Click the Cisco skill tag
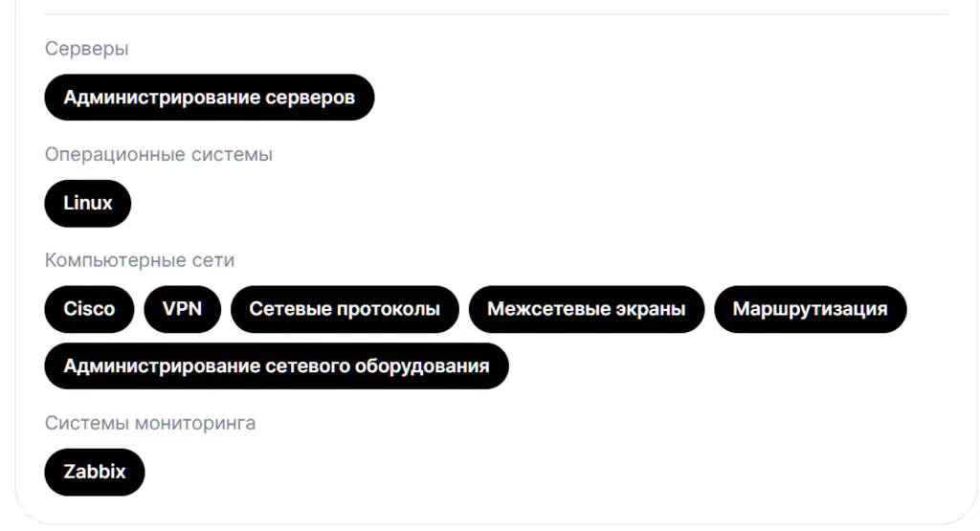Screen dimensions: 980x531 click(x=89, y=309)
